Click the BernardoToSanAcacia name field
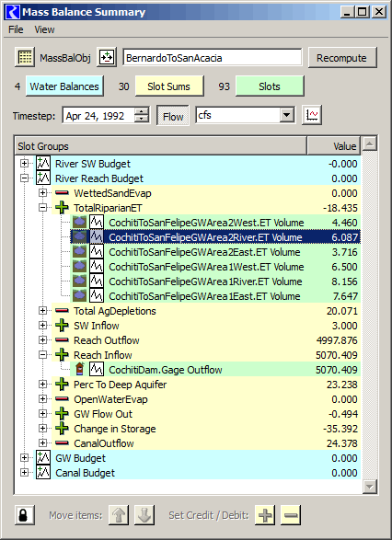This screenshot has height=540, width=392. point(213,58)
